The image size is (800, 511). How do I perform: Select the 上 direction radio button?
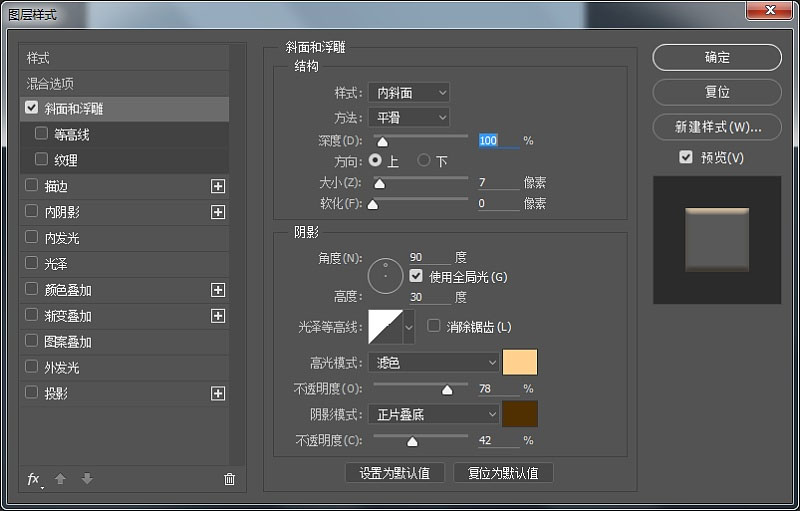point(375,161)
